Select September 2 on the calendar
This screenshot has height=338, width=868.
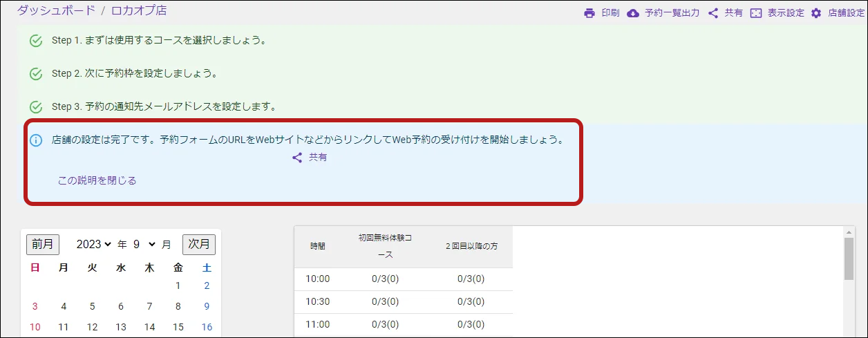coord(207,285)
